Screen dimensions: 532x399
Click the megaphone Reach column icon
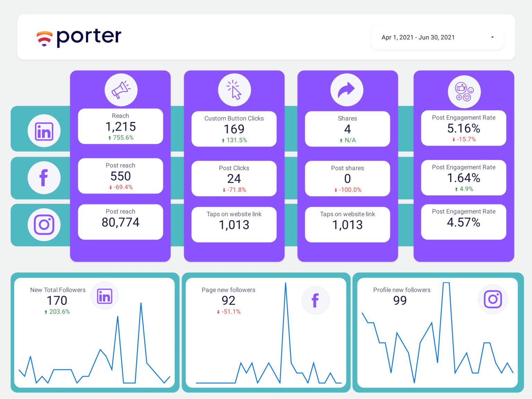coord(120,89)
